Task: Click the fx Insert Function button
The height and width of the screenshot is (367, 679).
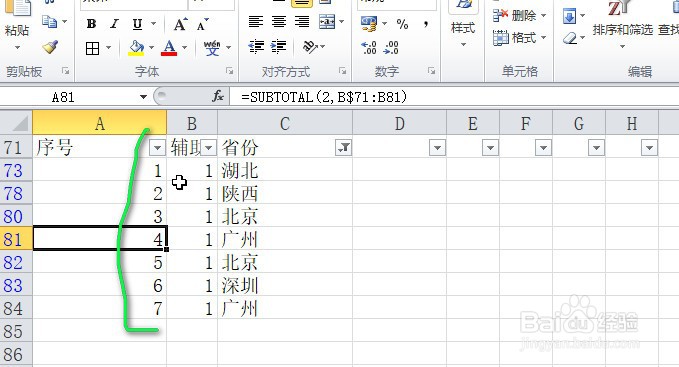Action: 217,96
